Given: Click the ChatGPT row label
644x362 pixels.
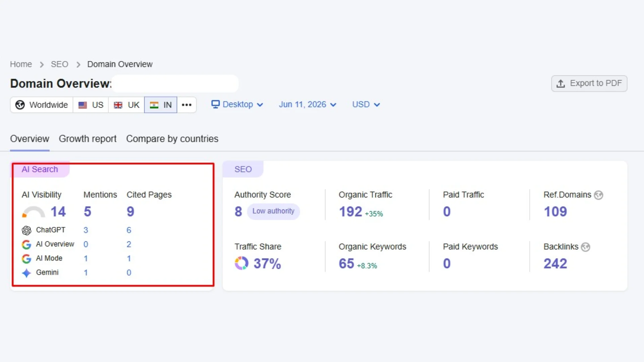Looking at the screenshot, I should coord(51,230).
